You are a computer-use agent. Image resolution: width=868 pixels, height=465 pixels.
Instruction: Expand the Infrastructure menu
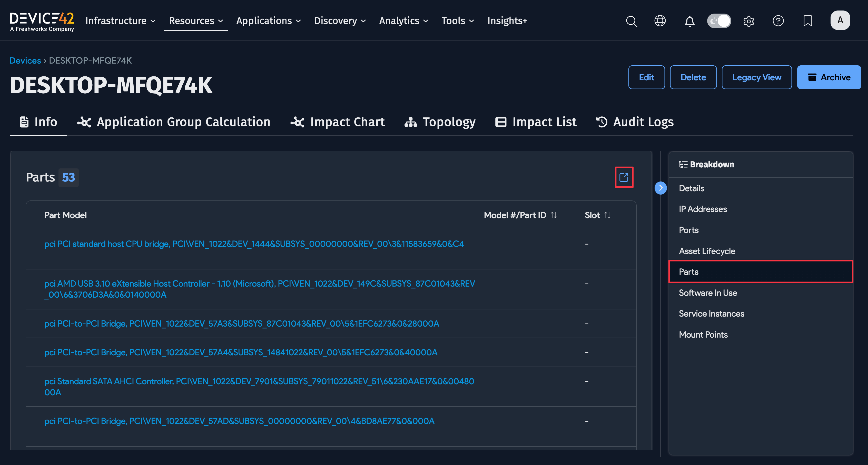[120, 21]
